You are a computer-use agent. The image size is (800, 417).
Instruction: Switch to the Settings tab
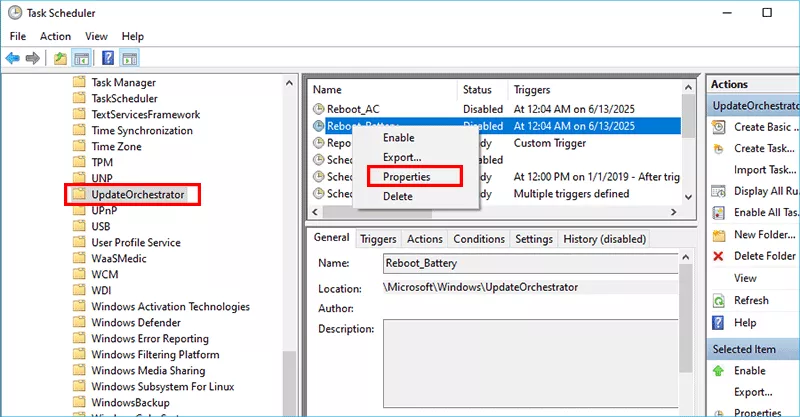534,239
